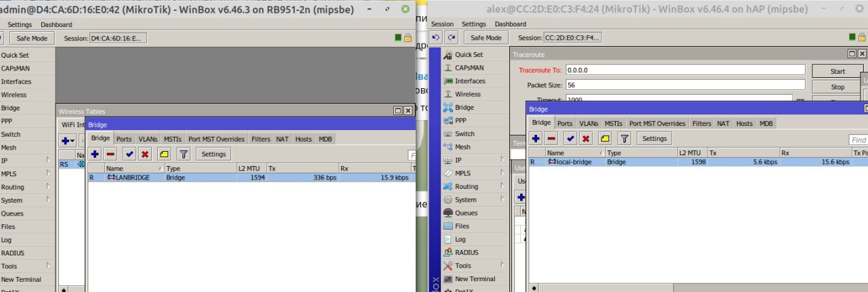Enable the selected bridge via blue checkmark, left window
This screenshot has width=868, height=292.
tap(129, 154)
